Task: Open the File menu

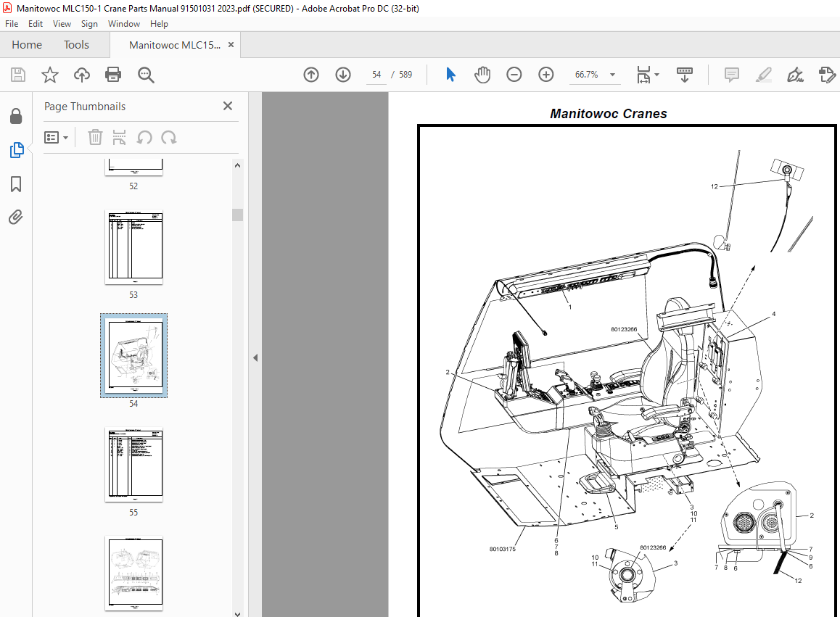Action: click(12, 24)
